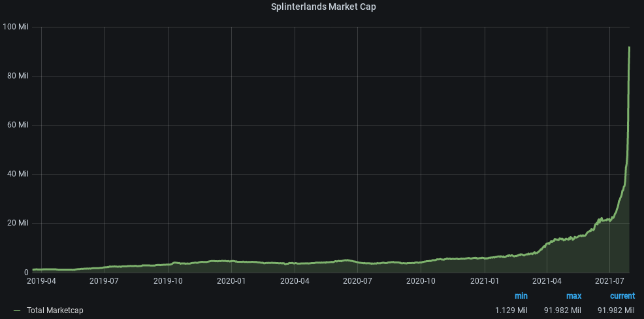Click the 2019-10 x-axis label
This screenshot has height=319, width=644.
pos(168,281)
